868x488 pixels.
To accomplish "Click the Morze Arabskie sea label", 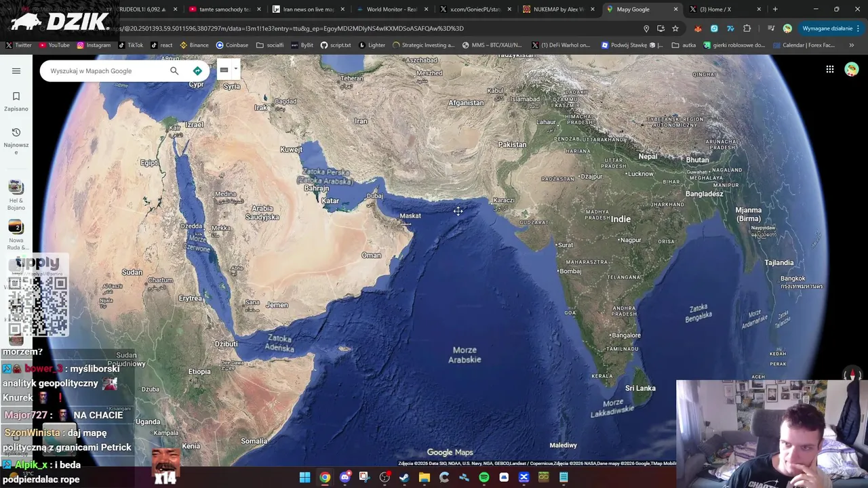I will [x=465, y=355].
